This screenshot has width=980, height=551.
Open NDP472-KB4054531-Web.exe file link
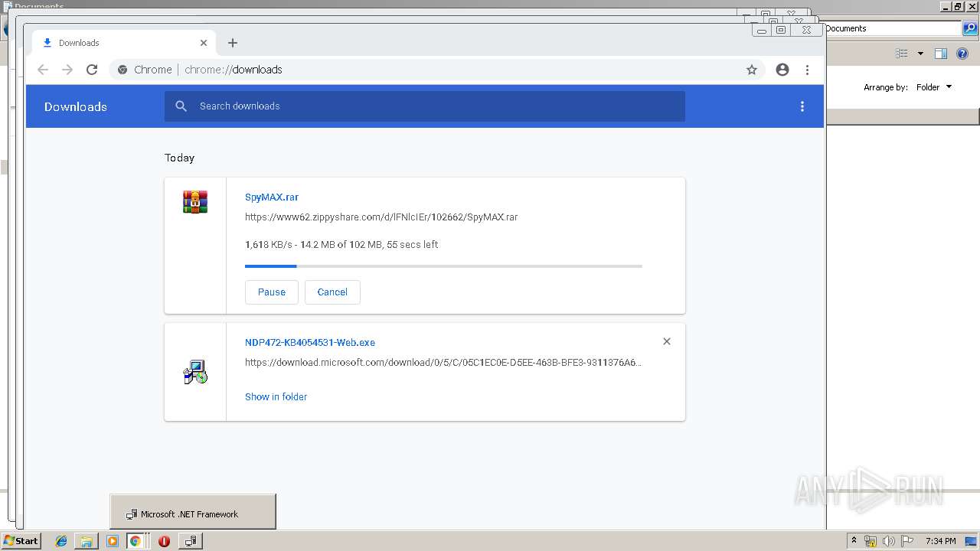click(x=310, y=342)
